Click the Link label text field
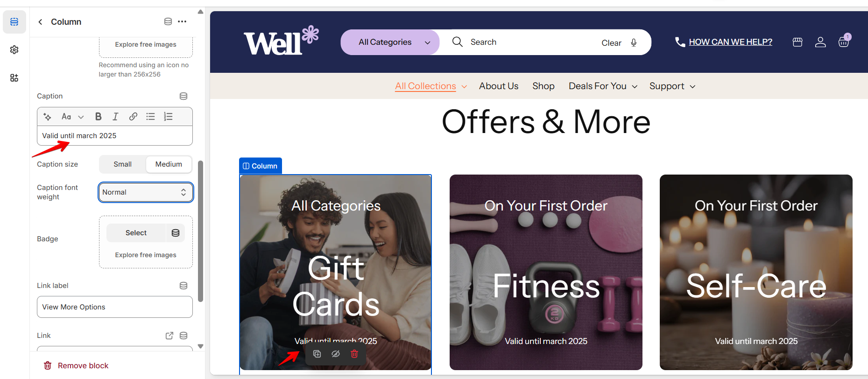This screenshot has height=379, width=868. [115, 307]
